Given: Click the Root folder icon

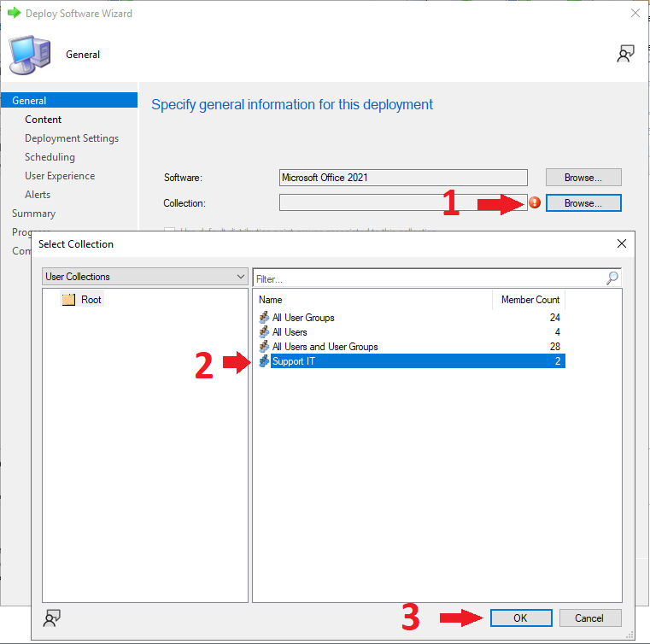Looking at the screenshot, I should [x=68, y=299].
